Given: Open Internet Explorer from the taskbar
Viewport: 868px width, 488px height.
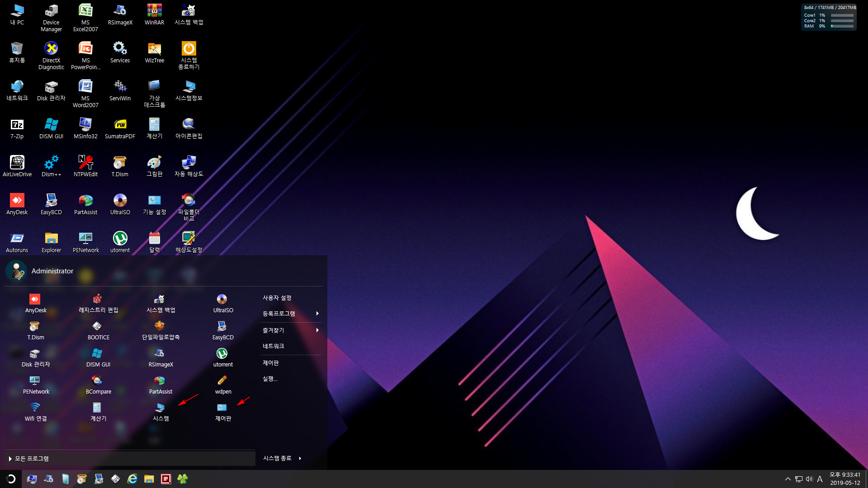Looking at the screenshot, I should (x=132, y=479).
